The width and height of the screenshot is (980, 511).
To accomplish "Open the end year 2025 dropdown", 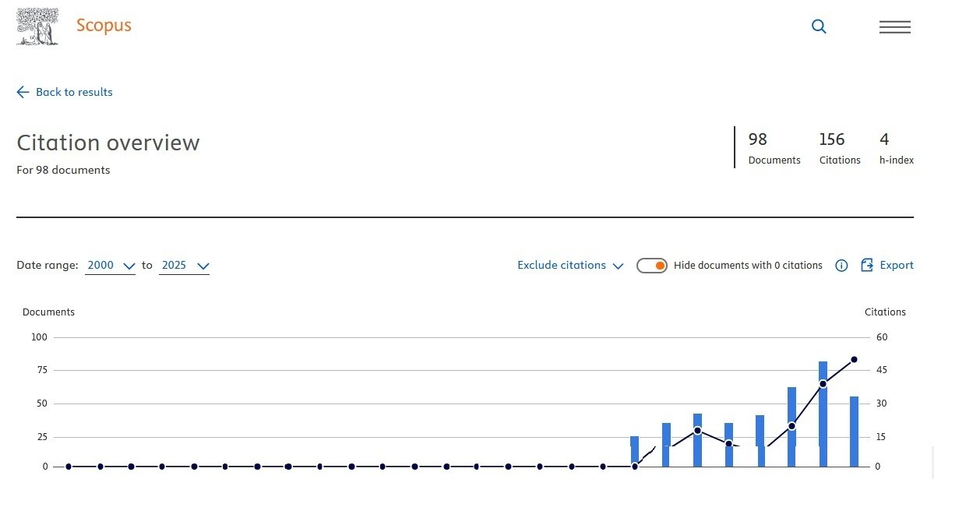I will coord(185,266).
